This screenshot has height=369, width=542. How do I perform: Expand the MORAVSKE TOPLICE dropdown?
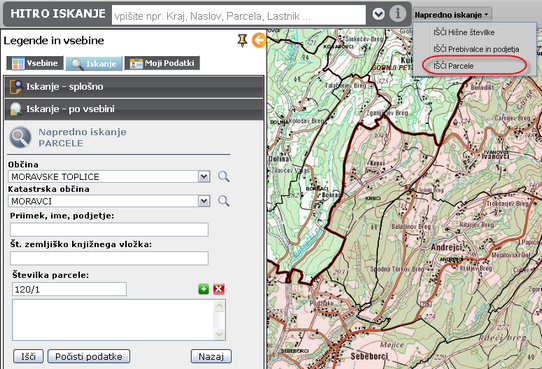tap(204, 177)
